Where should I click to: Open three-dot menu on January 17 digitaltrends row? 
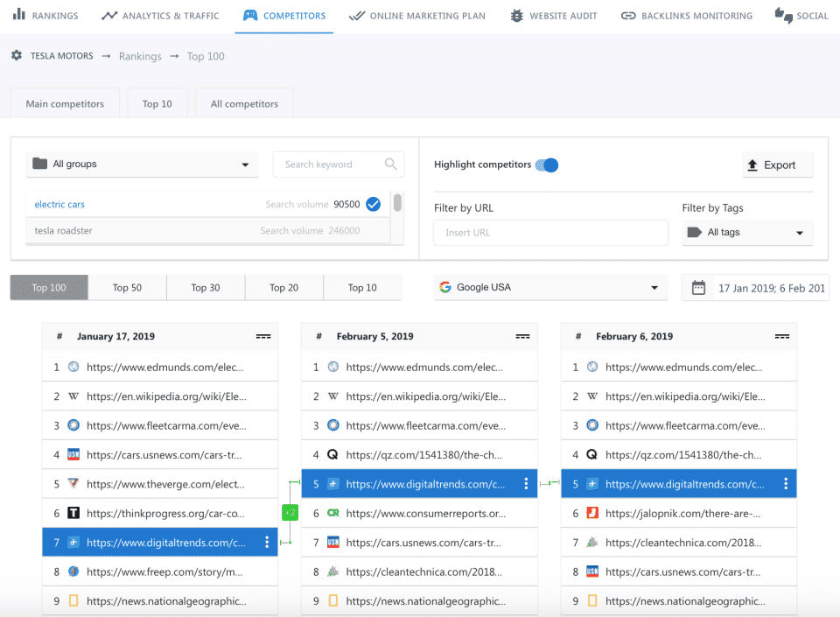(x=267, y=543)
